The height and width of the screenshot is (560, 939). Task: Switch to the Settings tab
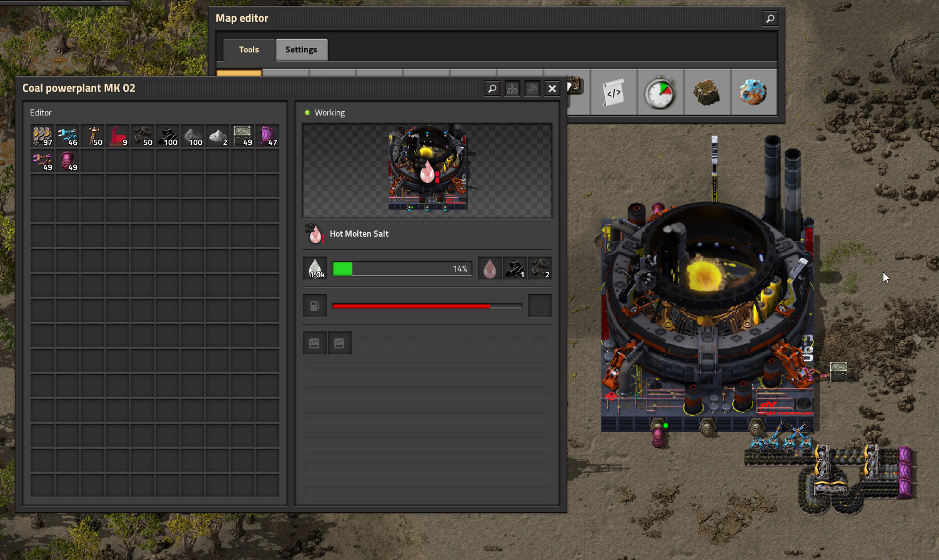pos(301,49)
